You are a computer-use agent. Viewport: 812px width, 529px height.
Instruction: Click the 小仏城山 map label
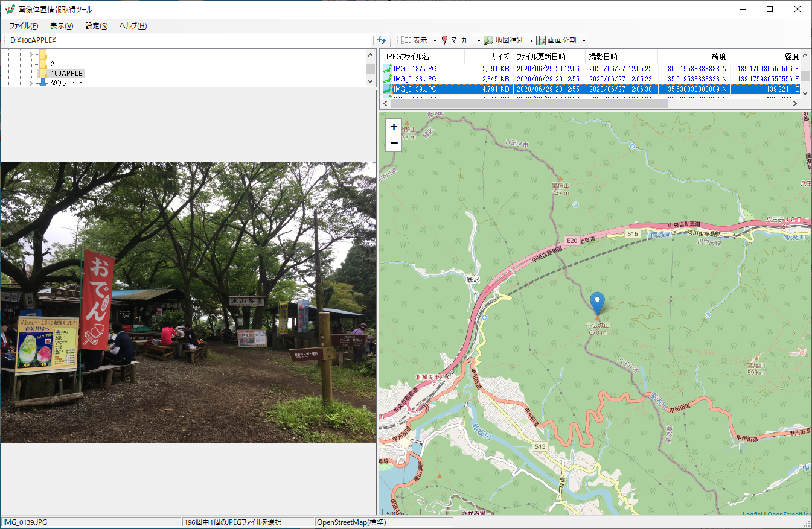click(598, 325)
